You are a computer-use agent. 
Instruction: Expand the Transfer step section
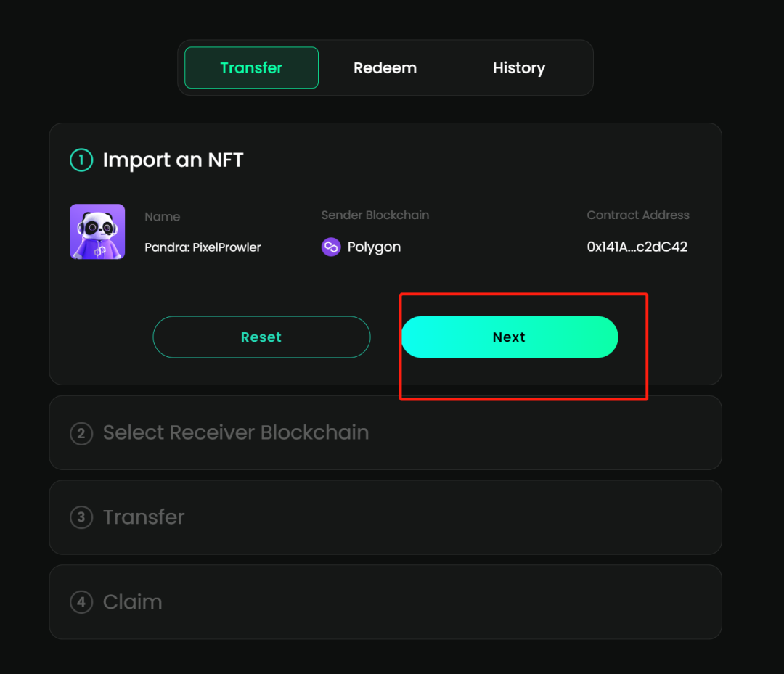[144, 517]
